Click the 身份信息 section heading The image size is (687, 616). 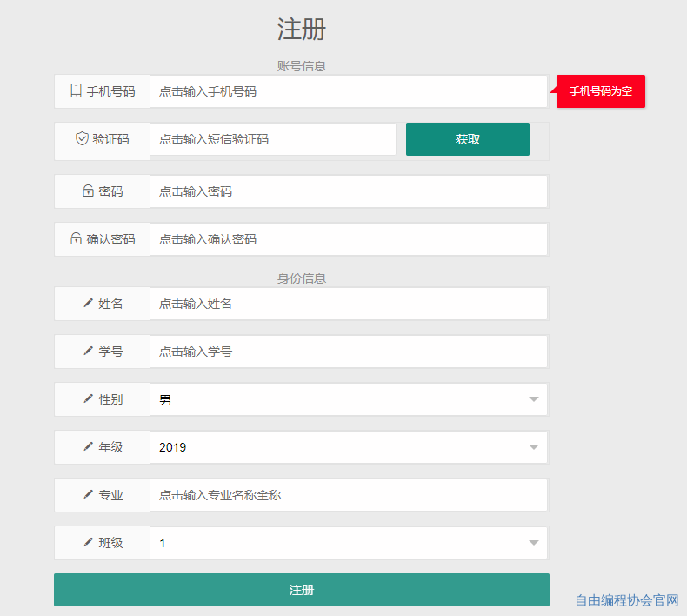pyautogui.click(x=302, y=278)
